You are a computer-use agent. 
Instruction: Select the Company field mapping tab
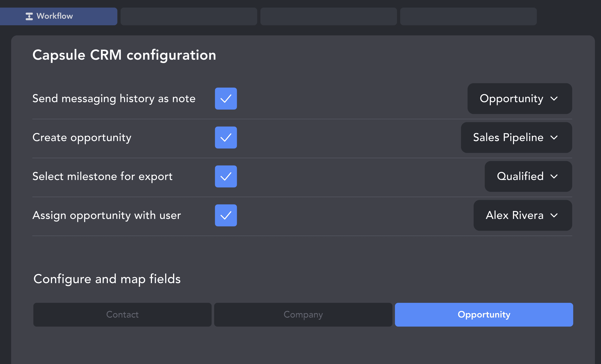pyautogui.click(x=303, y=315)
